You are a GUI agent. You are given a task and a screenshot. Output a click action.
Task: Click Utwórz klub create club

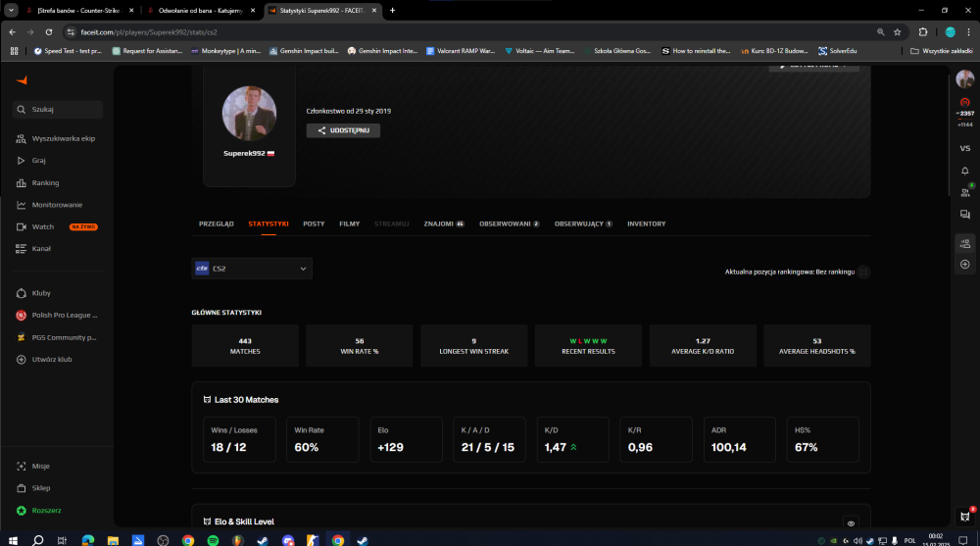coord(44,359)
